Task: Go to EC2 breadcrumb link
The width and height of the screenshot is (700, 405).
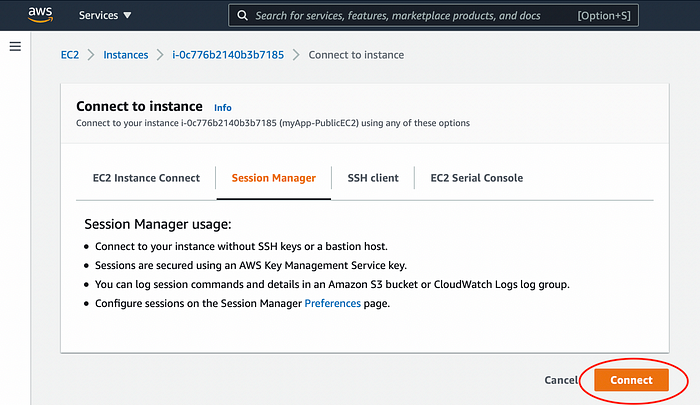Action: pos(70,55)
